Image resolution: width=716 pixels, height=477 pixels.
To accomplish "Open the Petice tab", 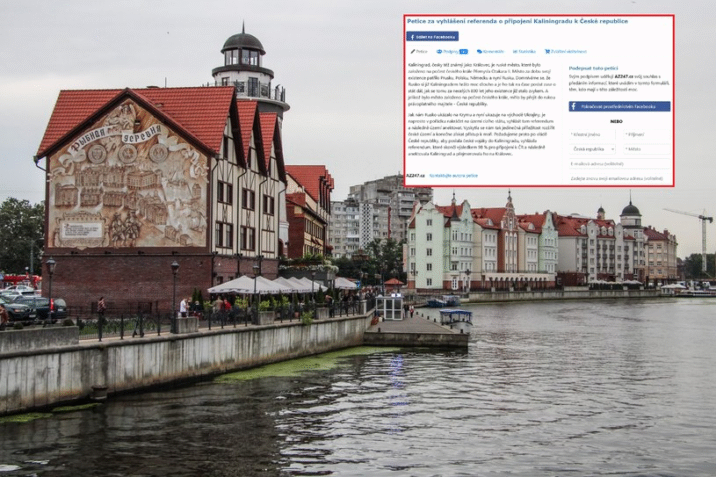I will pyautogui.click(x=421, y=51).
